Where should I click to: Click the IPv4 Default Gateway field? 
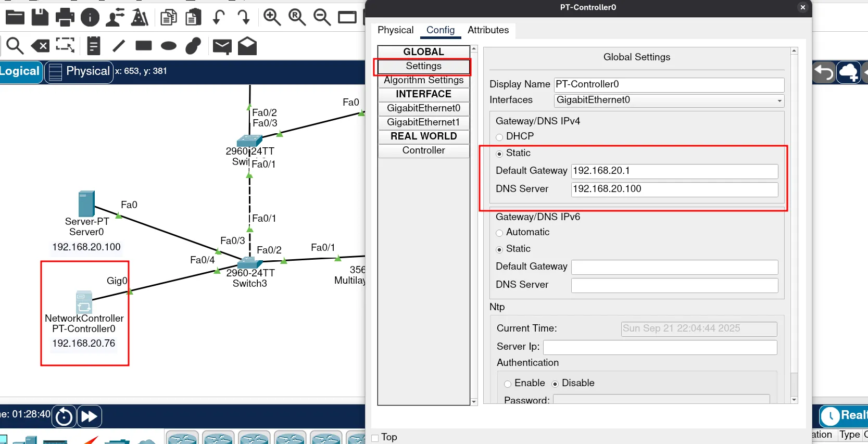click(674, 171)
